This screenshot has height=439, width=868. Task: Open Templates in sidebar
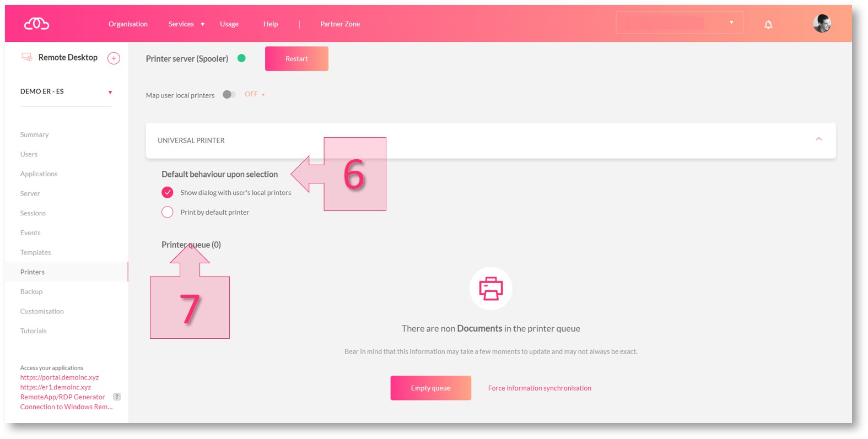pyautogui.click(x=35, y=252)
